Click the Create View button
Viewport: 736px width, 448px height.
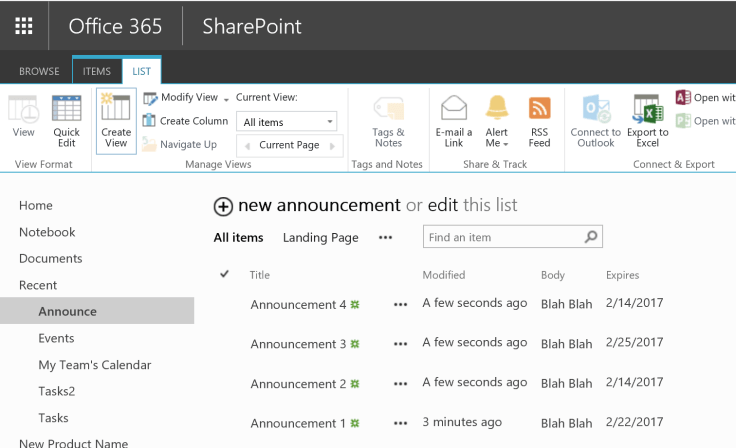point(116,121)
